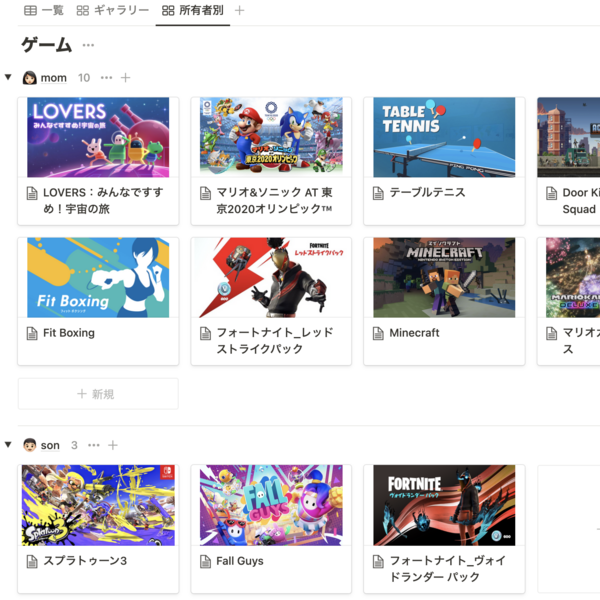Screen dimensions: 600x600
Task: Open the Fit Boxing cover image
Action: click(98, 277)
